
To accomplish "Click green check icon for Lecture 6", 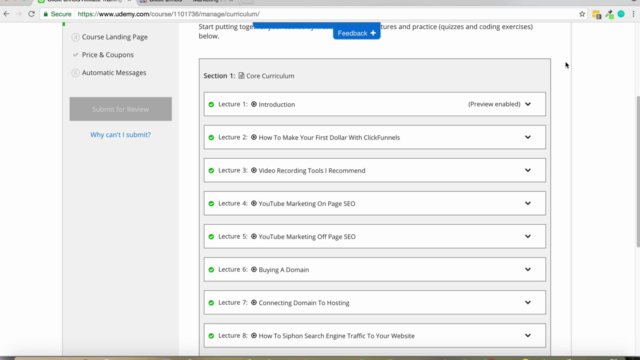I will [211, 270].
